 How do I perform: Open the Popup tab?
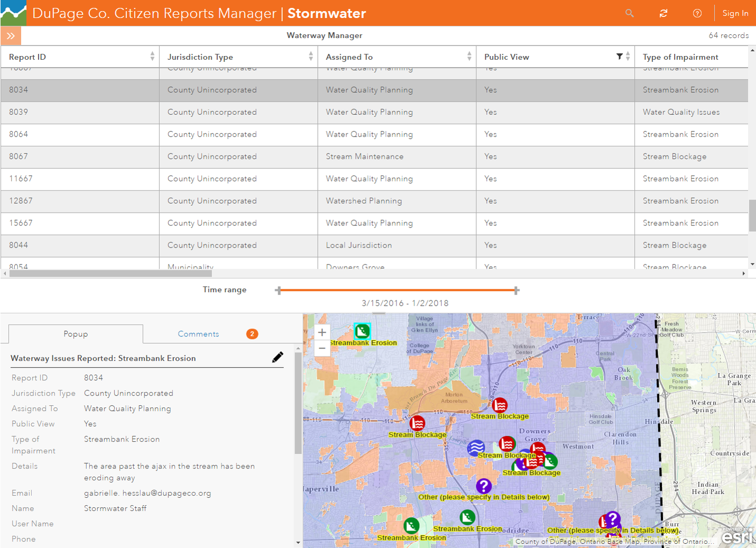[x=75, y=334]
